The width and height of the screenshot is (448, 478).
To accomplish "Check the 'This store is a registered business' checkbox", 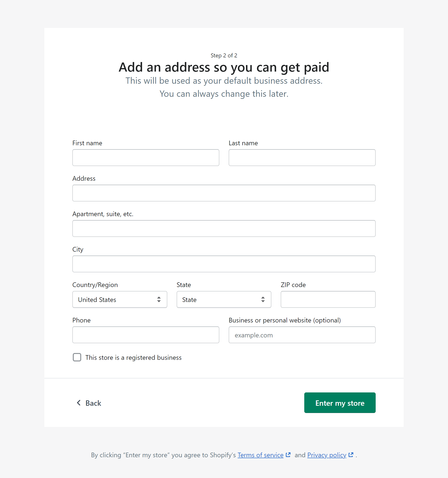I will (x=77, y=357).
